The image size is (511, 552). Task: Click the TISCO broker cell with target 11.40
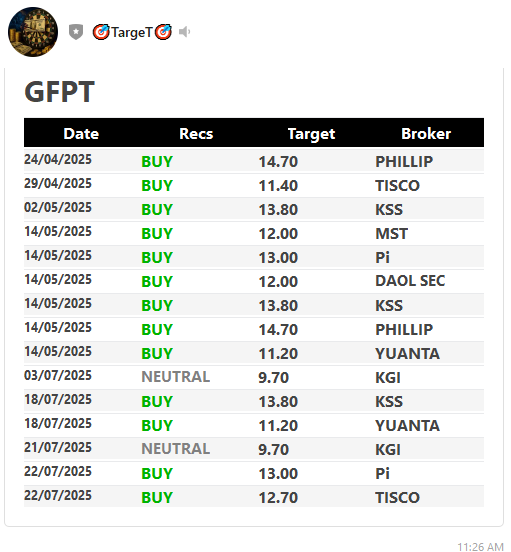[x=397, y=186]
